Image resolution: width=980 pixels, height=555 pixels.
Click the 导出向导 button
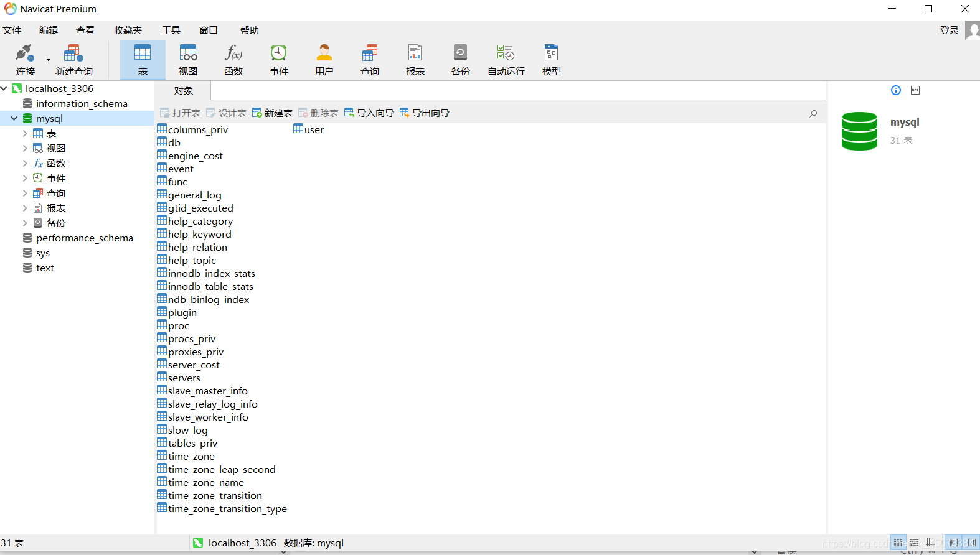coord(425,113)
